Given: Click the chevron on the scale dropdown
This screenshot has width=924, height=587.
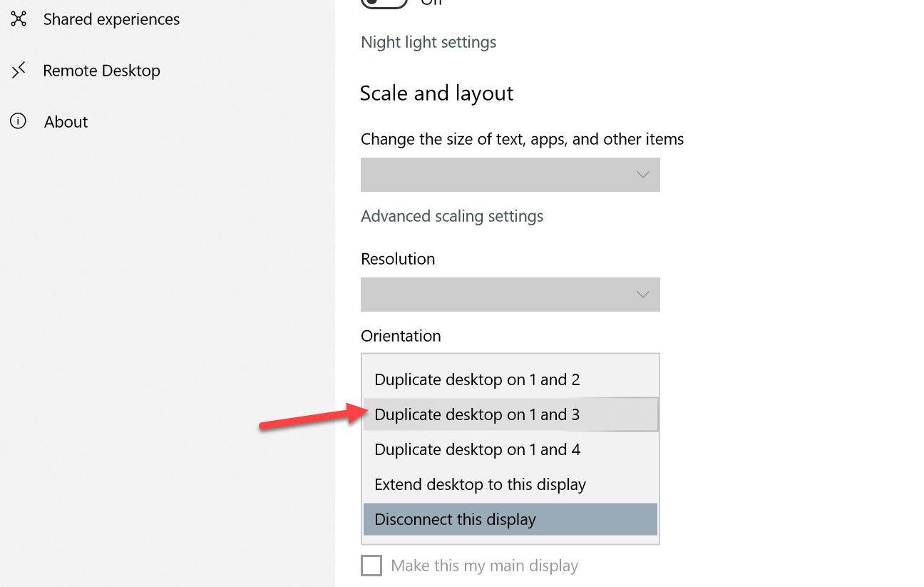Looking at the screenshot, I should tap(642, 175).
